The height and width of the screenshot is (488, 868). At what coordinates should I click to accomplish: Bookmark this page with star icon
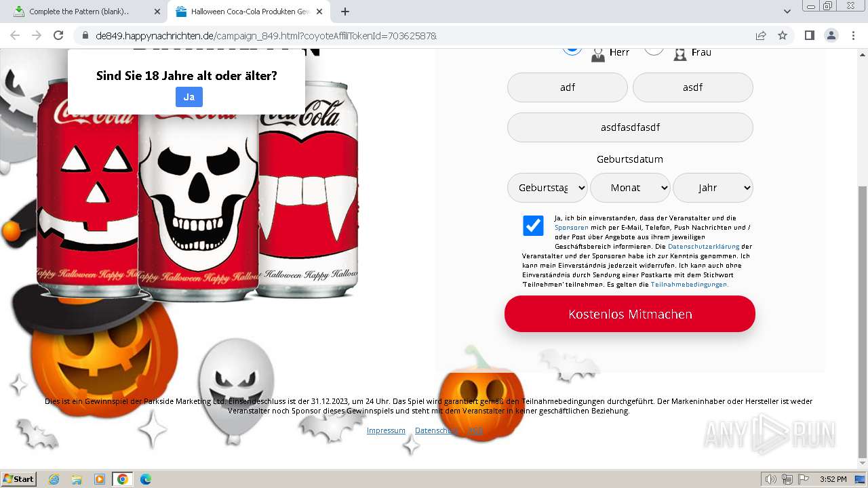coord(783,35)
